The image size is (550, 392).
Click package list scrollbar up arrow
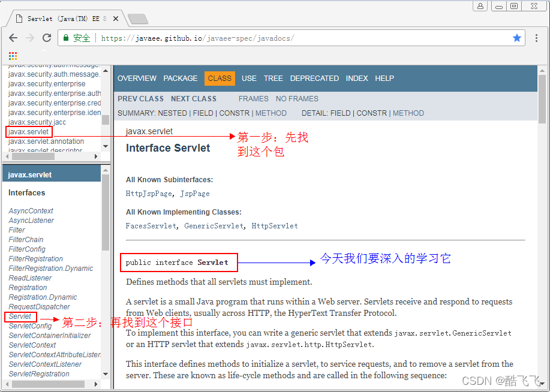(x=105, y=71)
